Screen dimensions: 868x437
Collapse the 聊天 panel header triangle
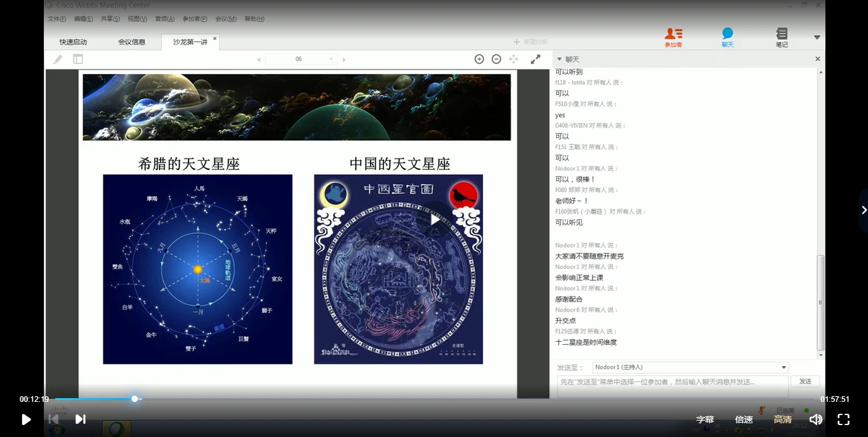pyautogui.click(x=559, y=59)
